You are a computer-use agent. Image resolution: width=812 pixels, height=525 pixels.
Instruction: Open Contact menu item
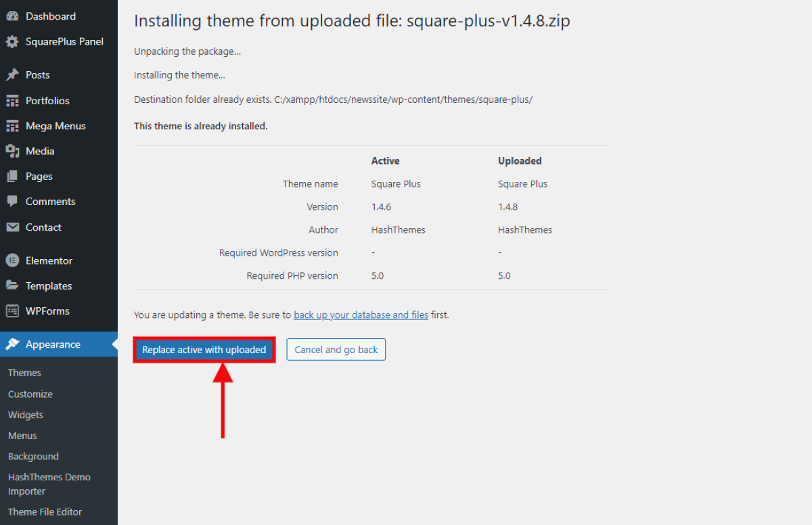(x=59, y=227)
